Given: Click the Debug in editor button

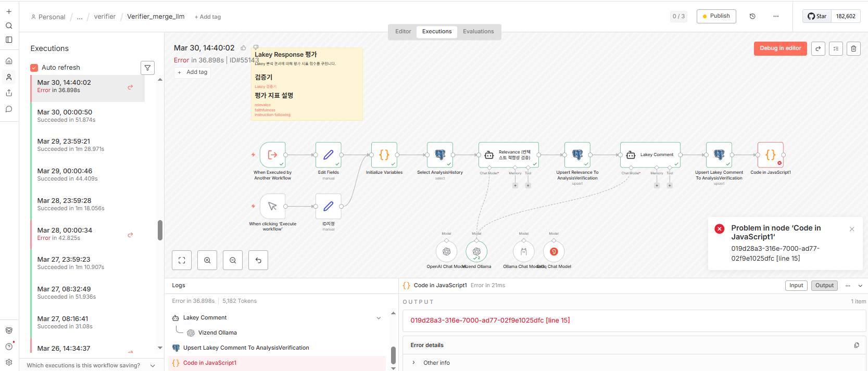Looking at the screenshot, I should 780,48.
